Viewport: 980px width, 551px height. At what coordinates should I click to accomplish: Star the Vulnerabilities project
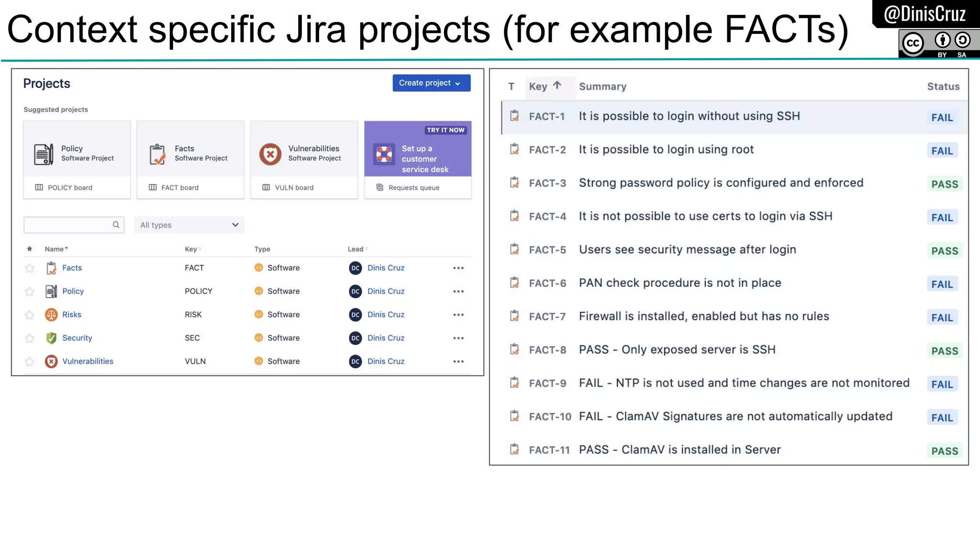30,362
